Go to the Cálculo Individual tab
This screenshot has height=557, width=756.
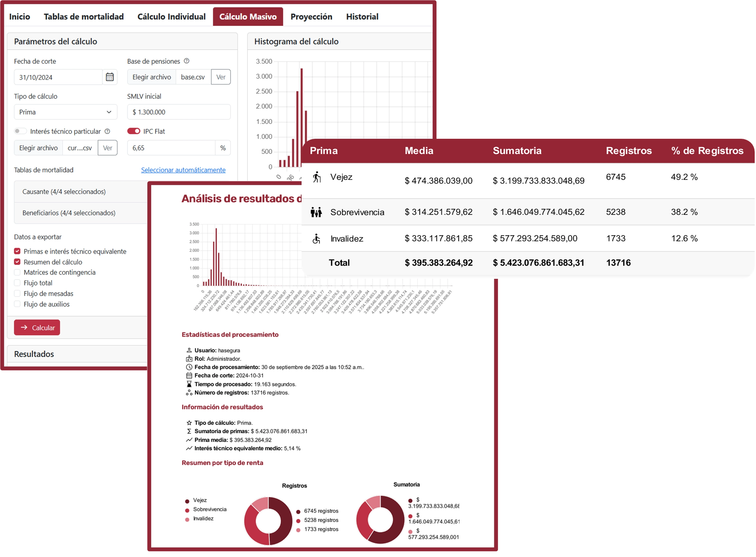(172, 16)
